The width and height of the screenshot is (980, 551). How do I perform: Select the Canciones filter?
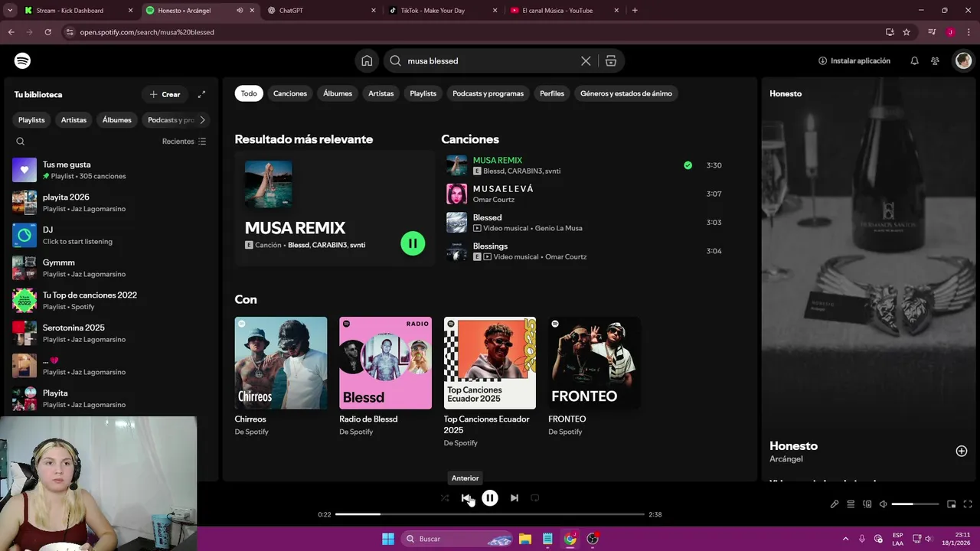tap(290, 93)
